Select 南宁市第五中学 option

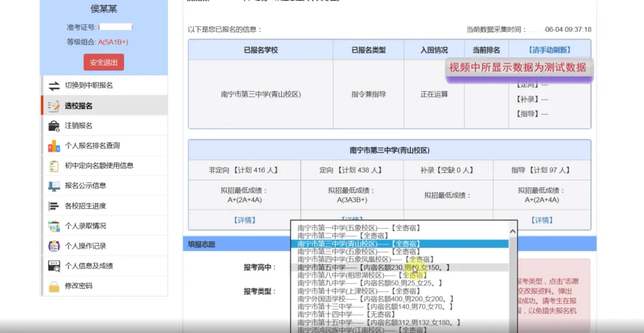[x=399, y=267]
